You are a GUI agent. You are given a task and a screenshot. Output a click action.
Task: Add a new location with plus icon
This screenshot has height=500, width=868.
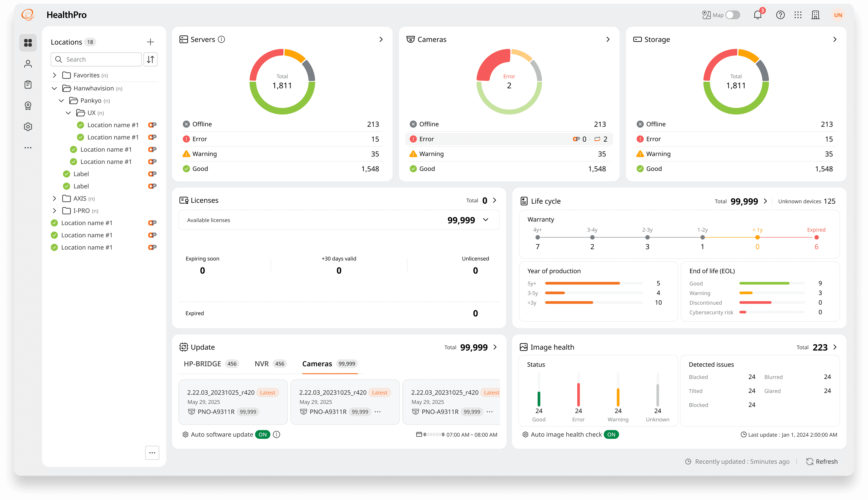pyautogui.click(x=150, y=42)
